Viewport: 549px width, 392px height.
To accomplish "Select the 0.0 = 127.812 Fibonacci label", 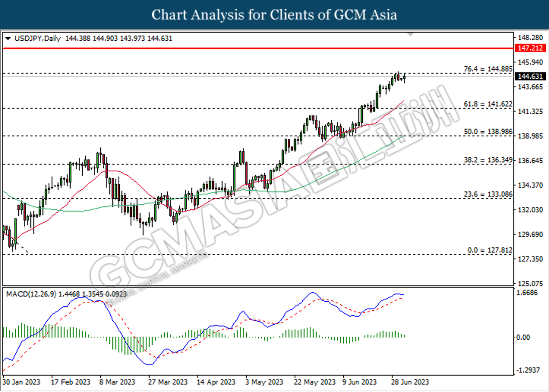I will [x=490, y=250].
